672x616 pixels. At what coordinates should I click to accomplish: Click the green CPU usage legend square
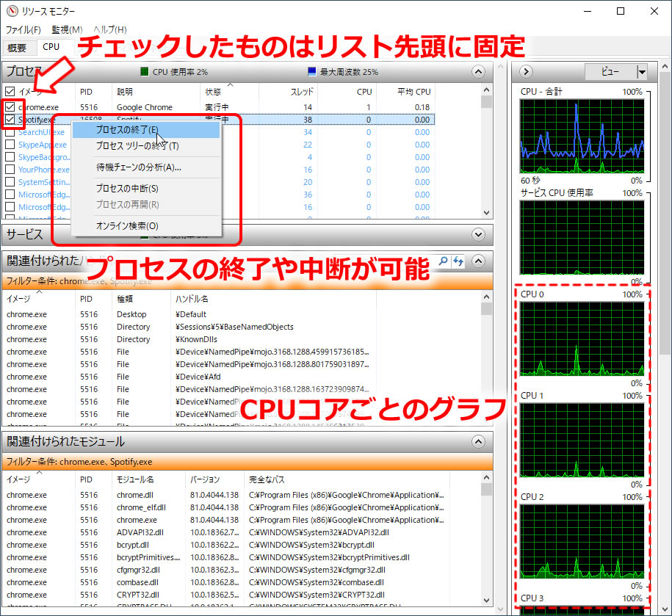(x=145, y=71)
